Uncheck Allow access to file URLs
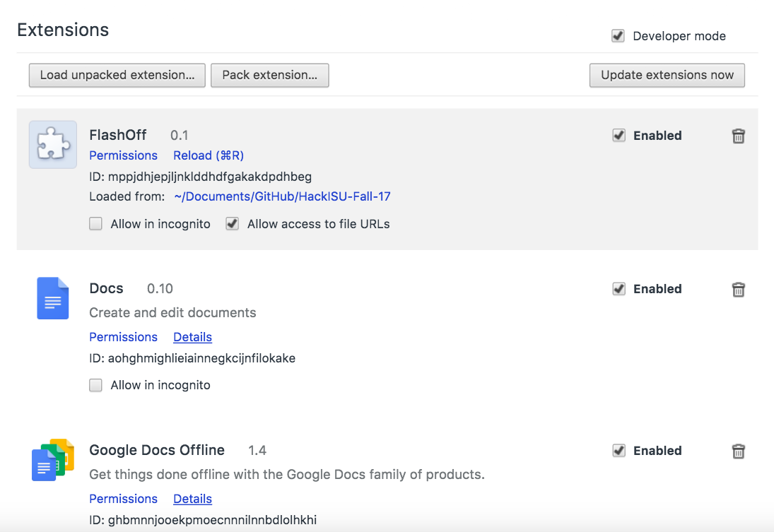 (x=232, y=224)
